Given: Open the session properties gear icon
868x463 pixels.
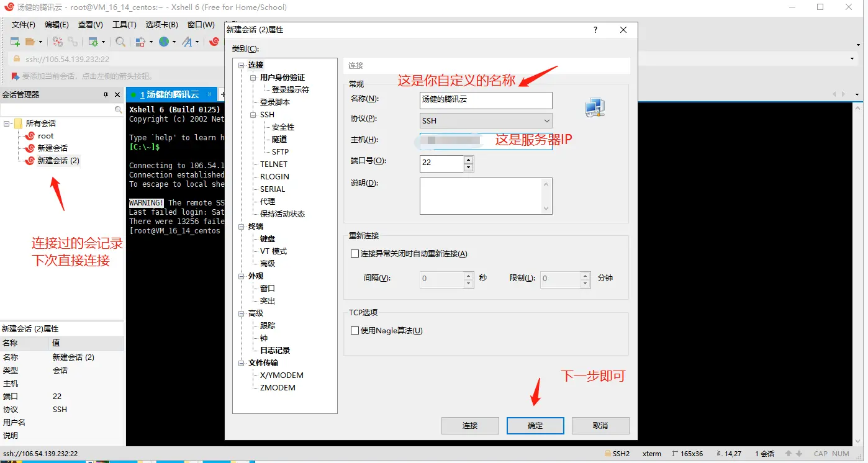Looking at the screenshot, I should click(x=93, y=42).
